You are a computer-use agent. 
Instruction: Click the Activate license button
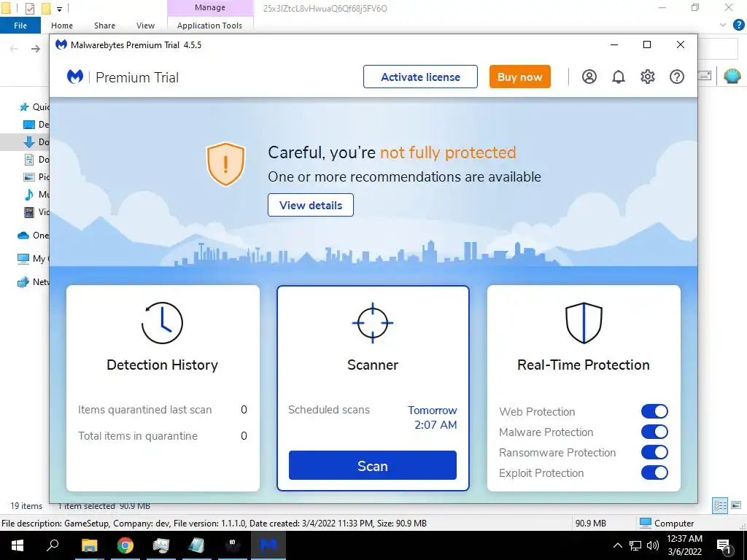[x=420, y=77]
